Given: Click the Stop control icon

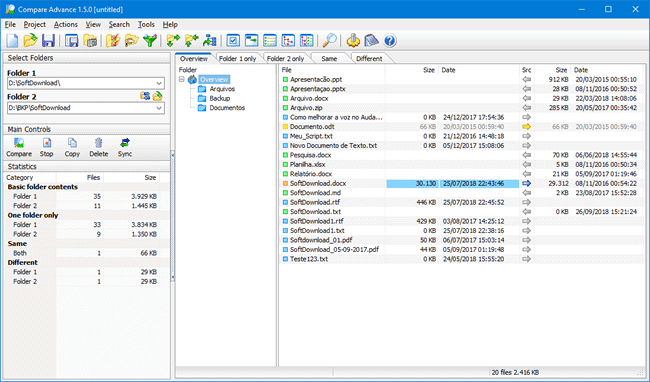Looking at the screenshot, I should 46,148.
